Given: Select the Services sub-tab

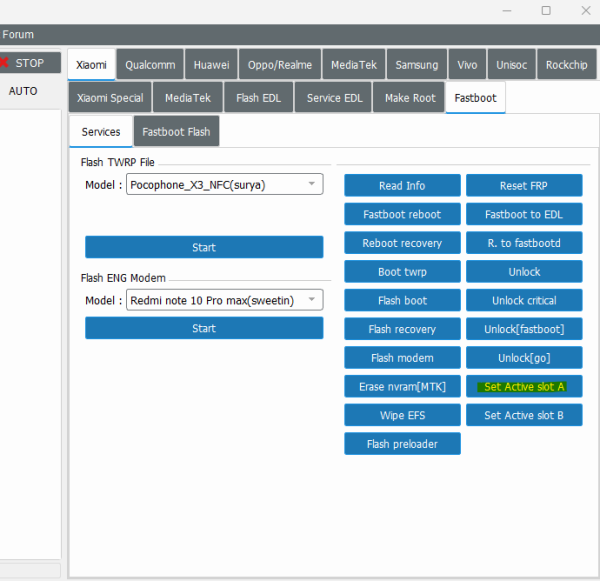Looking at the screenshot, I should point(101,132).
